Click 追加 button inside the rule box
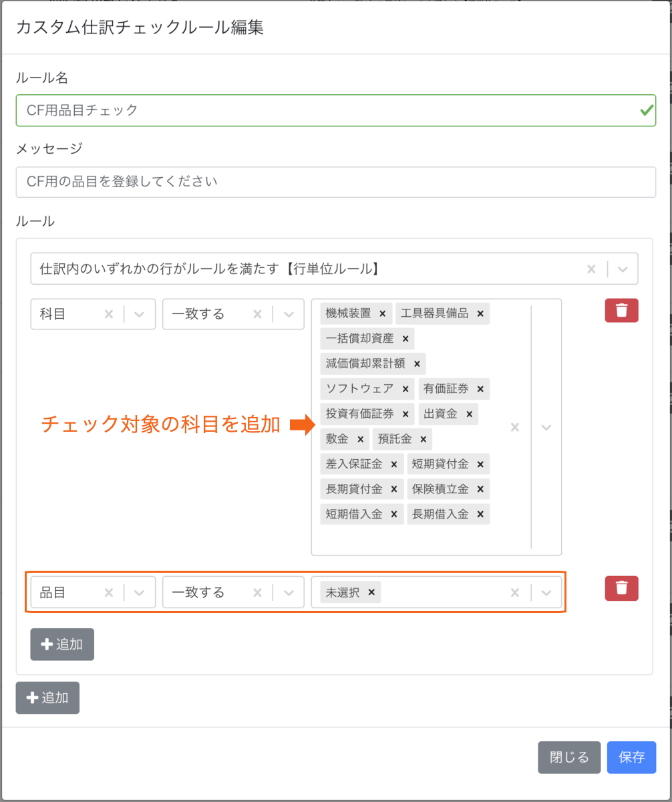This screenshot has height=802, width=672. point(62,644)
